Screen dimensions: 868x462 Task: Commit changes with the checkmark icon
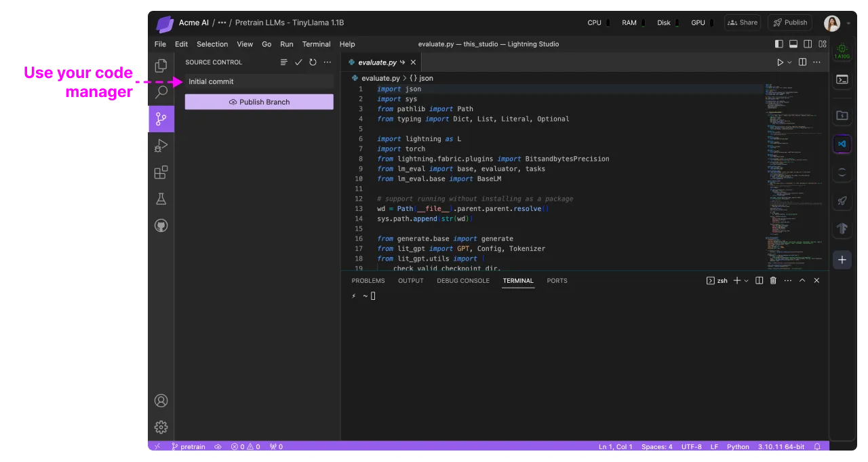298,62
